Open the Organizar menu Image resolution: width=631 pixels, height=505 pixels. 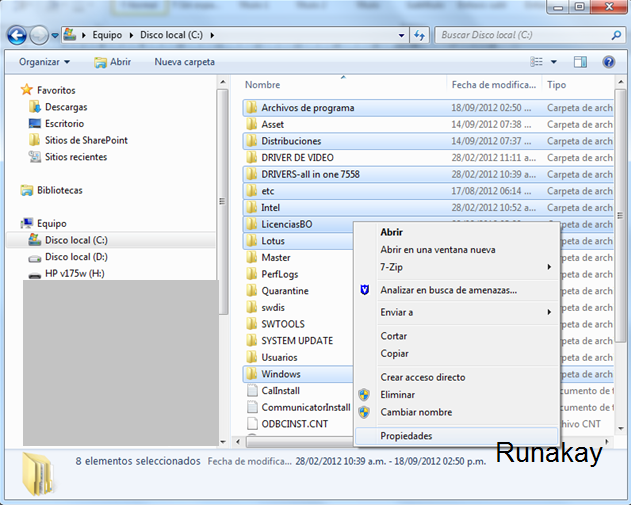pos(44,62)
